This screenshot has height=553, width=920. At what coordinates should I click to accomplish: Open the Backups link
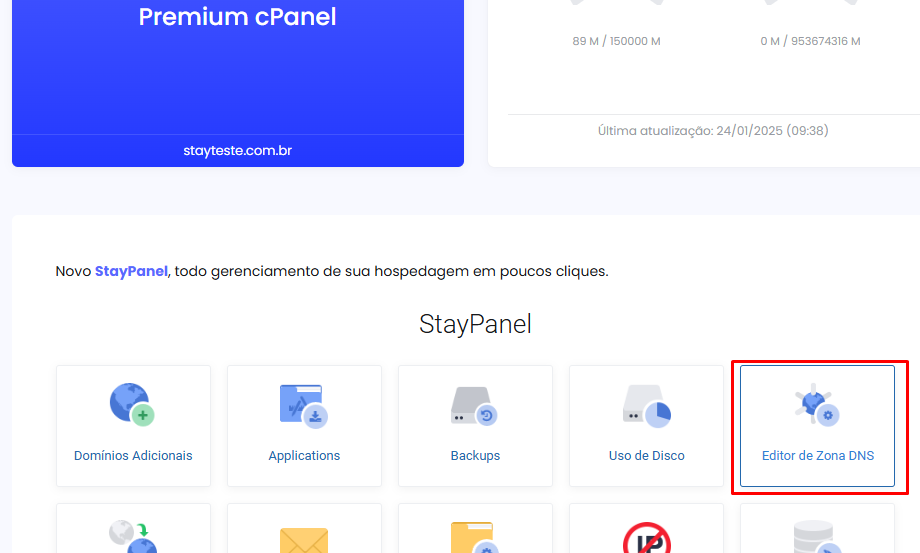(x=475, y=456)
